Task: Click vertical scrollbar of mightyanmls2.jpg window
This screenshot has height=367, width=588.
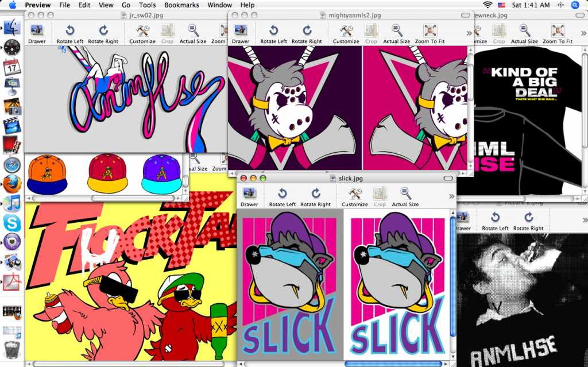Action: pyautogui.click(x=470, y=108)
